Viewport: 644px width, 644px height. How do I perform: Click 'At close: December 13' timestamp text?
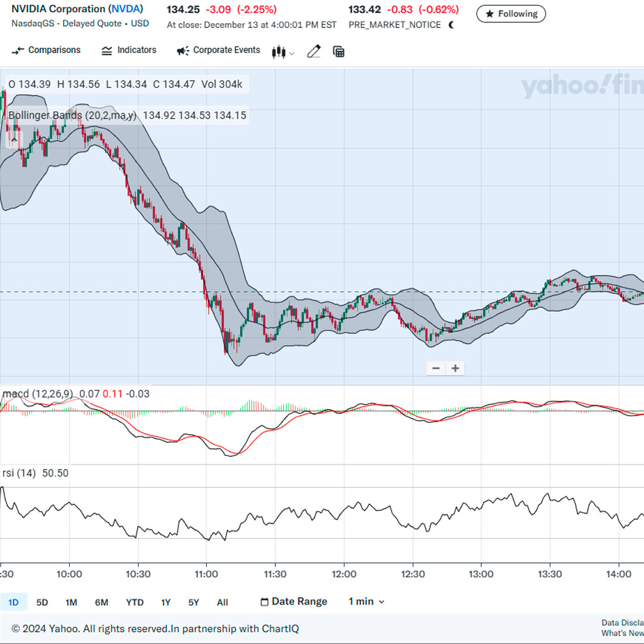[x=252, y=25]
